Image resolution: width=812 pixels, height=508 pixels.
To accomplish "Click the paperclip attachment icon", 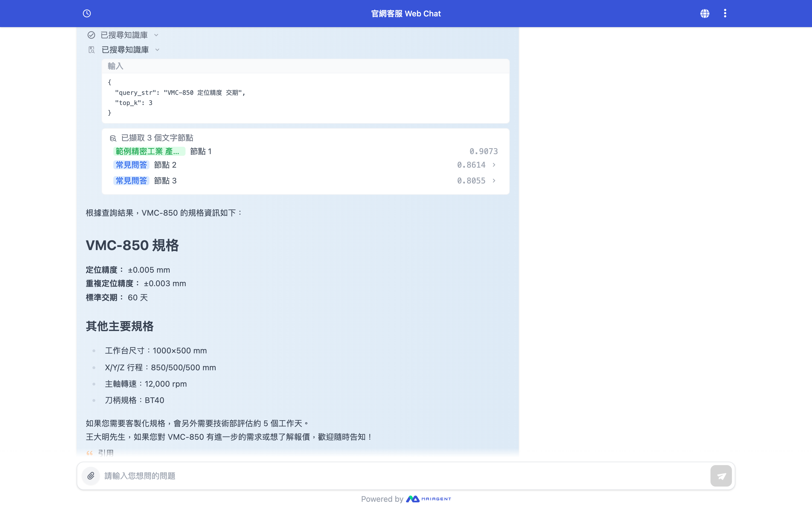I will pos(91,476).
